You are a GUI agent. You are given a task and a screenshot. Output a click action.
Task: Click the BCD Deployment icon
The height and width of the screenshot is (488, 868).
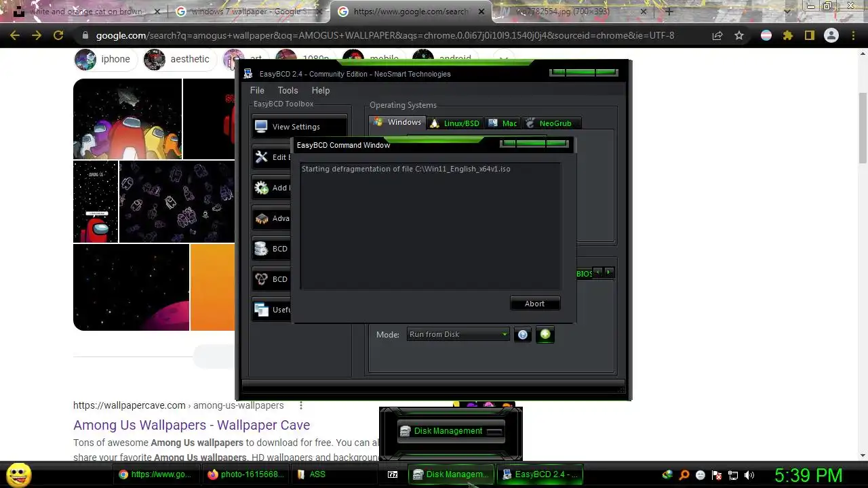click(262, 279)
